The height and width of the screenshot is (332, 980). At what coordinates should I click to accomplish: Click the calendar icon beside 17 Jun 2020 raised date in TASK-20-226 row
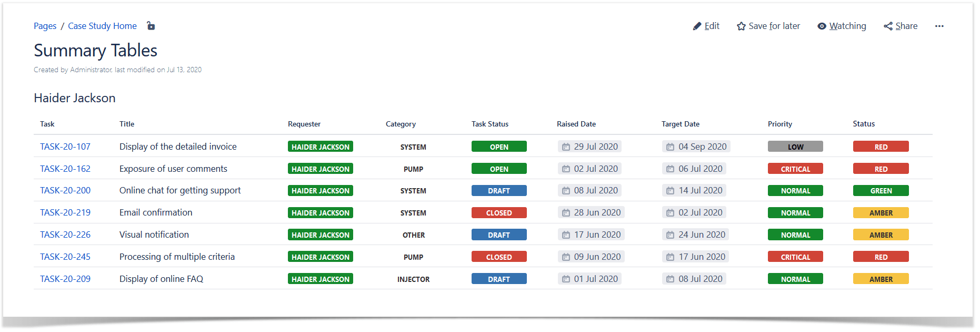pyautogui.click(x=566, y=235)
